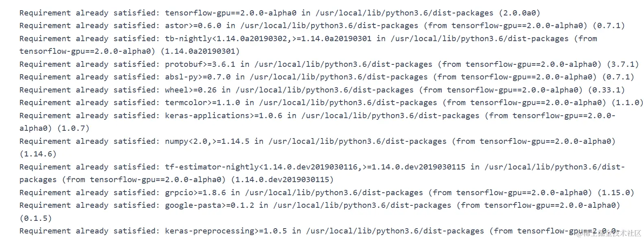The image size is (644, 240).
Task: Click the astor>=0.6.0 package text
Action: coord(193,26)
